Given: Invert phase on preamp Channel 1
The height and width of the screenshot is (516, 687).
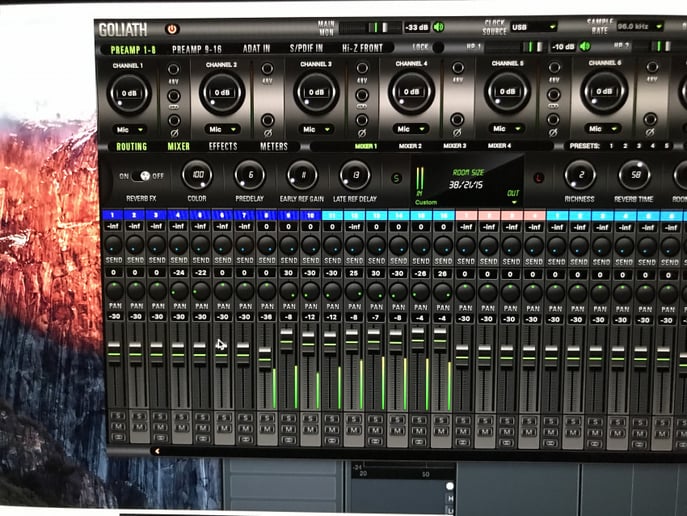Looking at the screenshot, I should 174,120.
